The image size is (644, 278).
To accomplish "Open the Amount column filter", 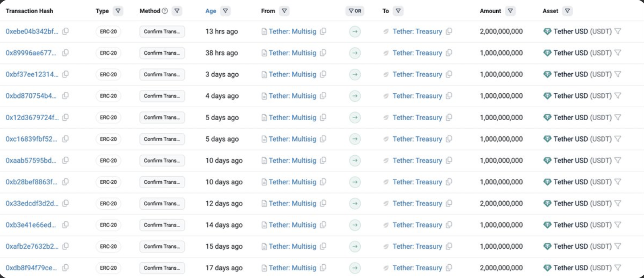I will click(x=510, y=11).
